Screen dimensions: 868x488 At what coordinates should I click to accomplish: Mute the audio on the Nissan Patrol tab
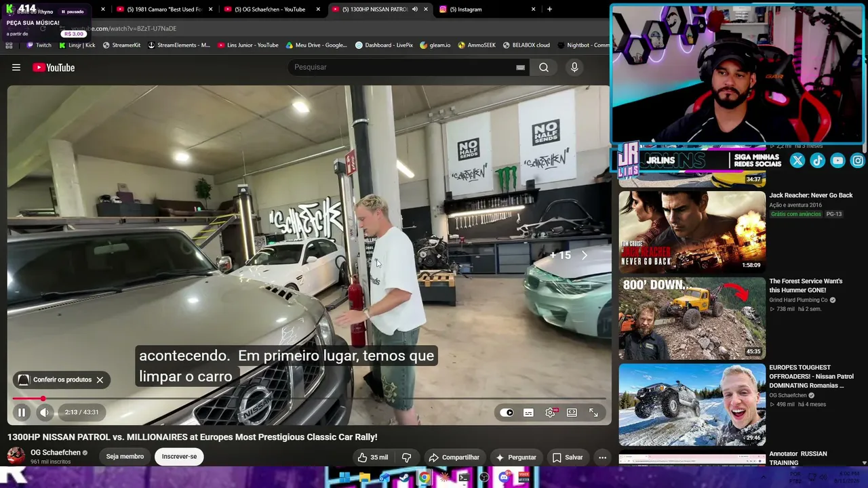414,9
